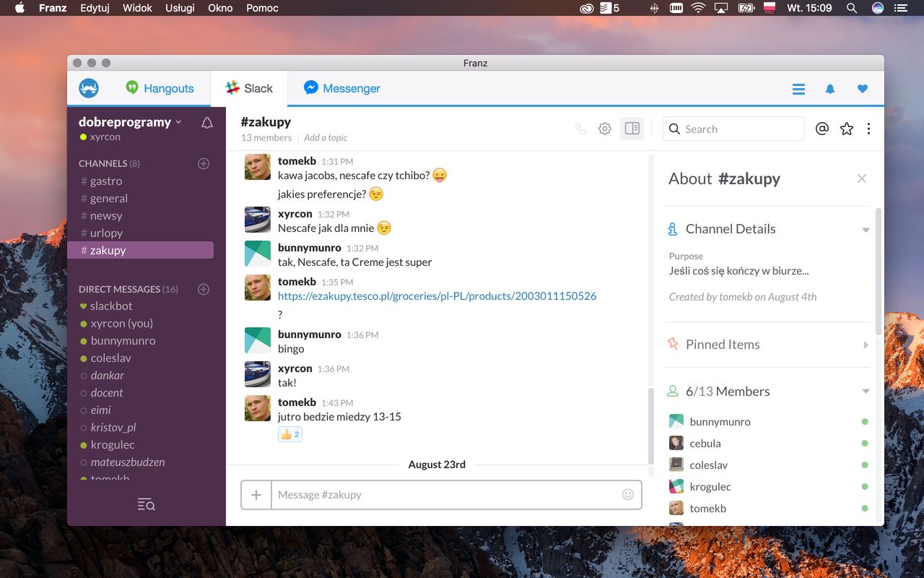Open new direct message plus icon

(x=204, y=289)
